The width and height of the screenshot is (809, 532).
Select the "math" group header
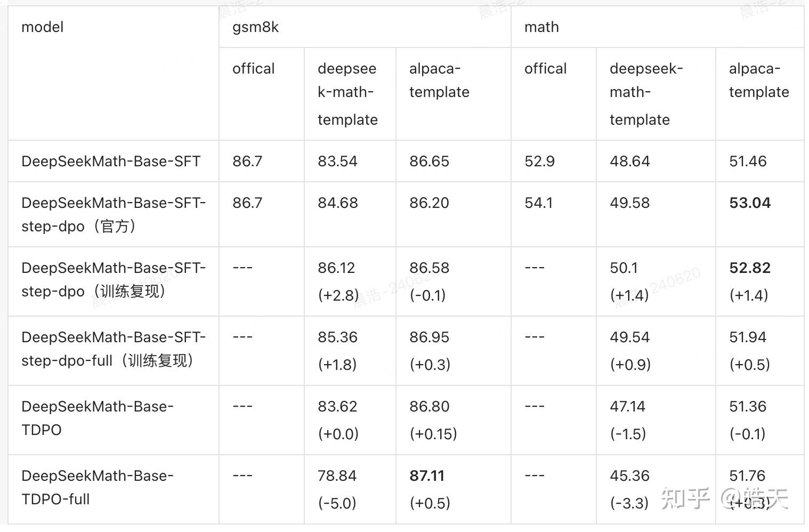tap(541, 27)
